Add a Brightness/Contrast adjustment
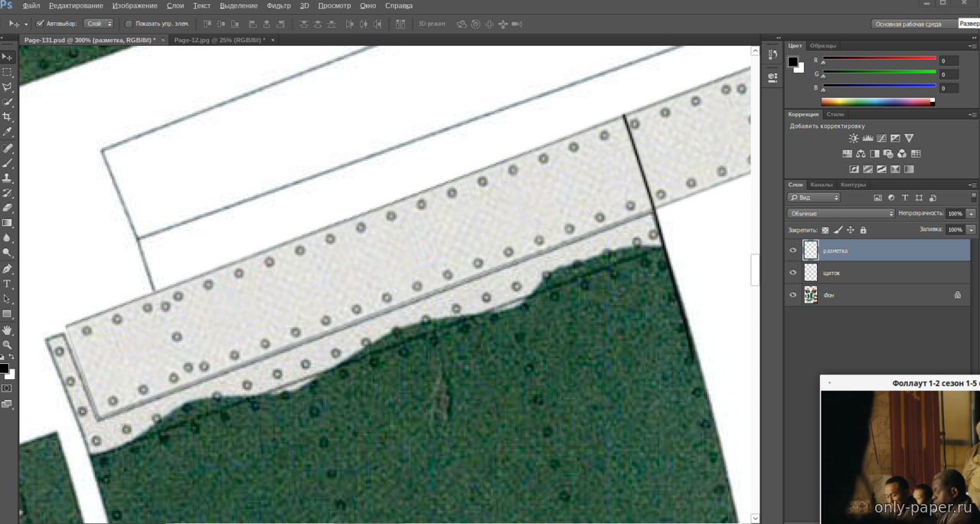Image resolution: width=980 pixels, height=524 pixels. coord(854,139)
